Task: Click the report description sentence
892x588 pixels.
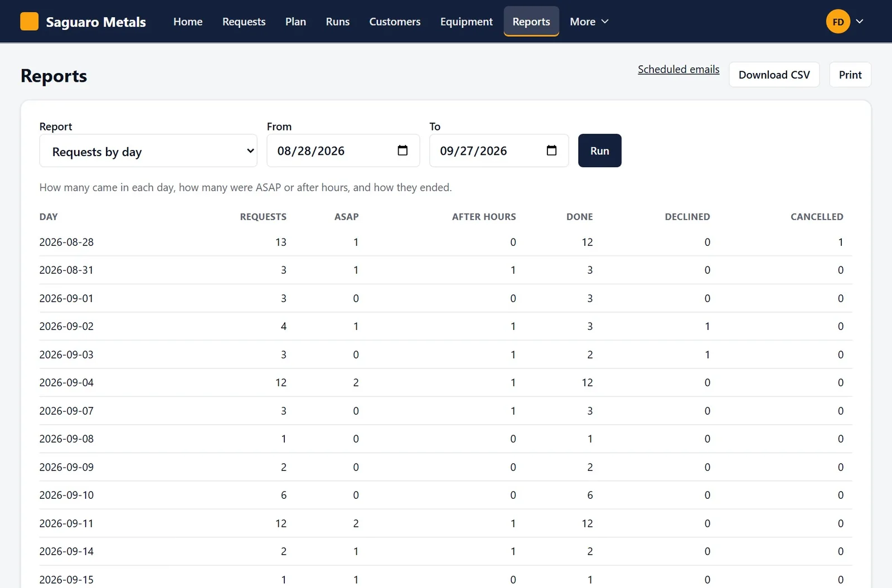Action: (245, 188)
